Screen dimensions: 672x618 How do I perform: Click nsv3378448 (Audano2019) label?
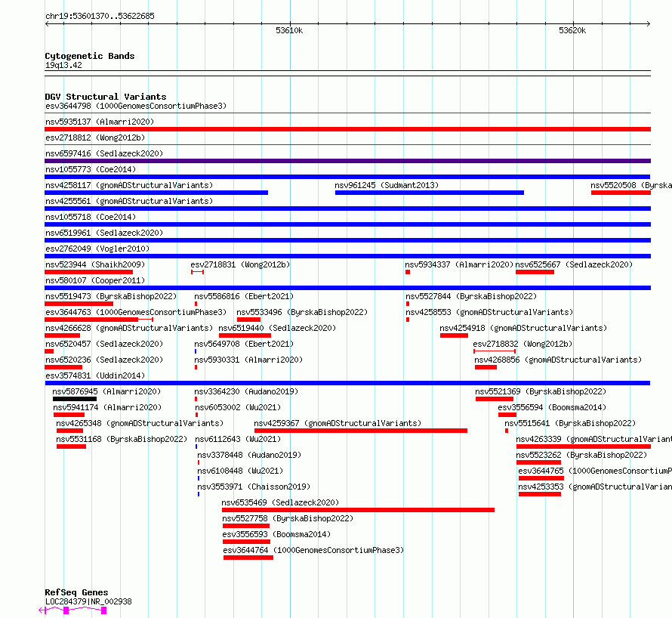coord(249,455)
